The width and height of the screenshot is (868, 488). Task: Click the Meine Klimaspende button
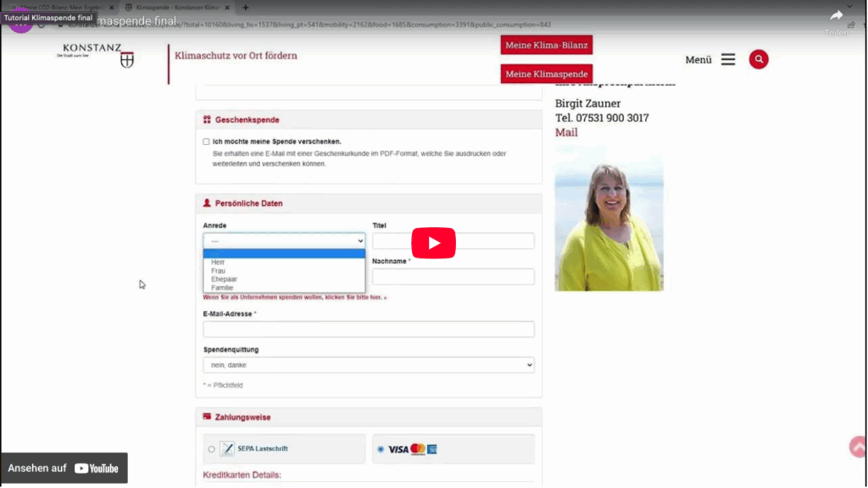click(546, 74)
